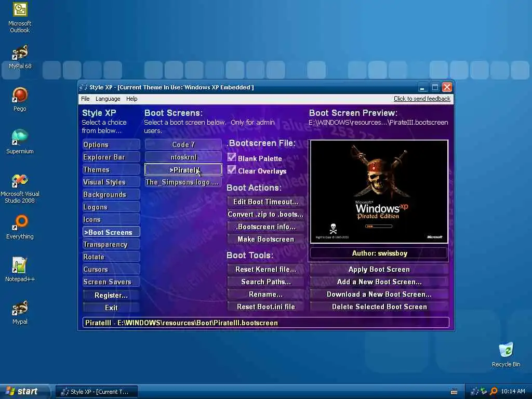
Task: Click Search Paths...
Action: click(265, 282)
